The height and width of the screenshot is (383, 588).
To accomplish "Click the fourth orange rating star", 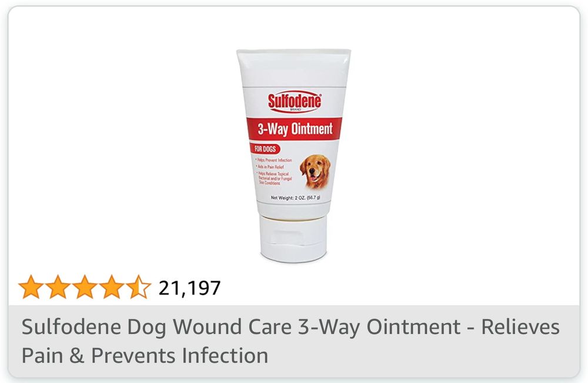I will [112, 287].
